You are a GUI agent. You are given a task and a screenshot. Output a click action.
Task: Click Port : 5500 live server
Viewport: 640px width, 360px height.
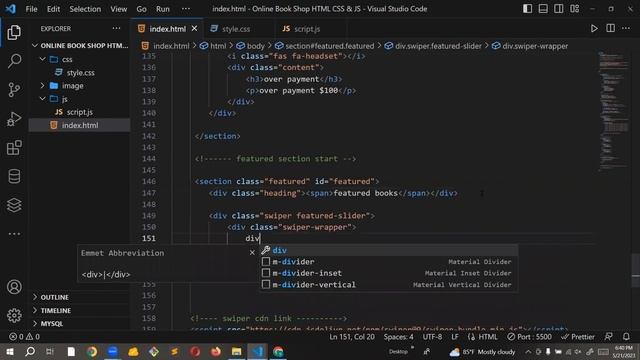click(x=529, y=337)
